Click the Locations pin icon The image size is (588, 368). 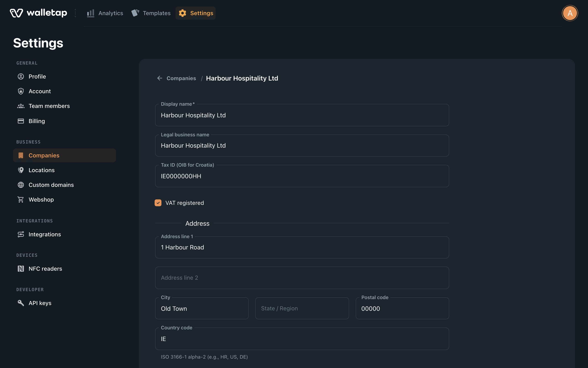21,170
